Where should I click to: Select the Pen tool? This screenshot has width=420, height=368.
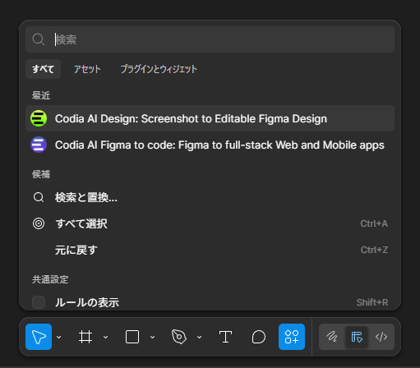179,337
